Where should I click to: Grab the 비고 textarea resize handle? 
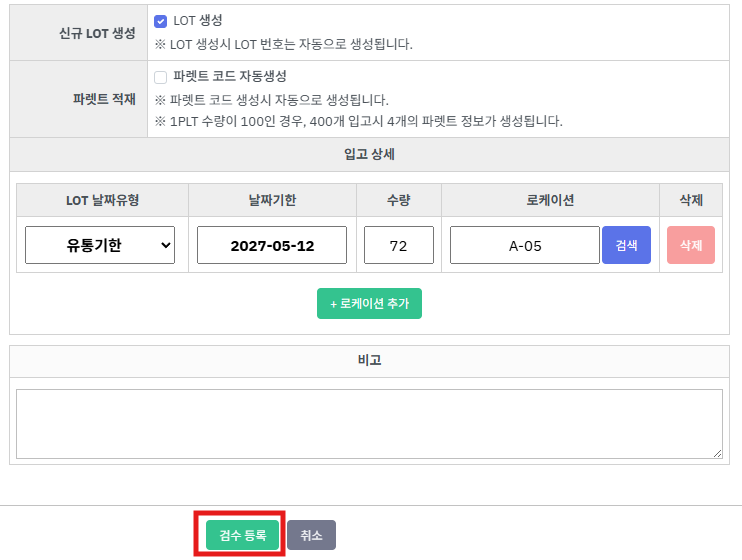(x=717, y=453)
